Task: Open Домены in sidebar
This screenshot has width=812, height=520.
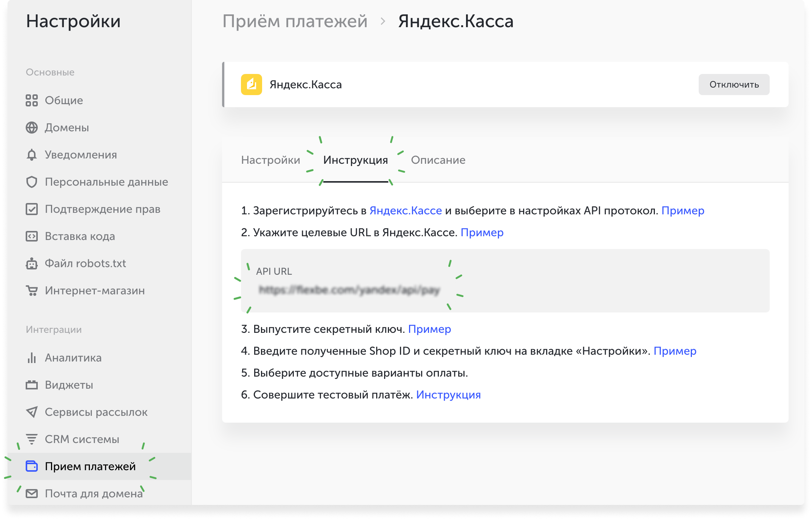Action: 99,128
